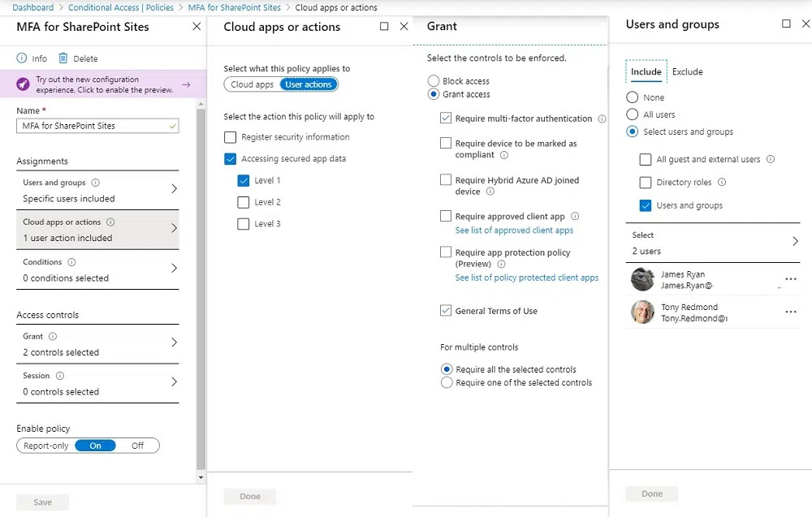Image resolution: width=812 pixels, height=517 pixels.
Task: Click info icon beside Directory roles
Action: [722, 182]
